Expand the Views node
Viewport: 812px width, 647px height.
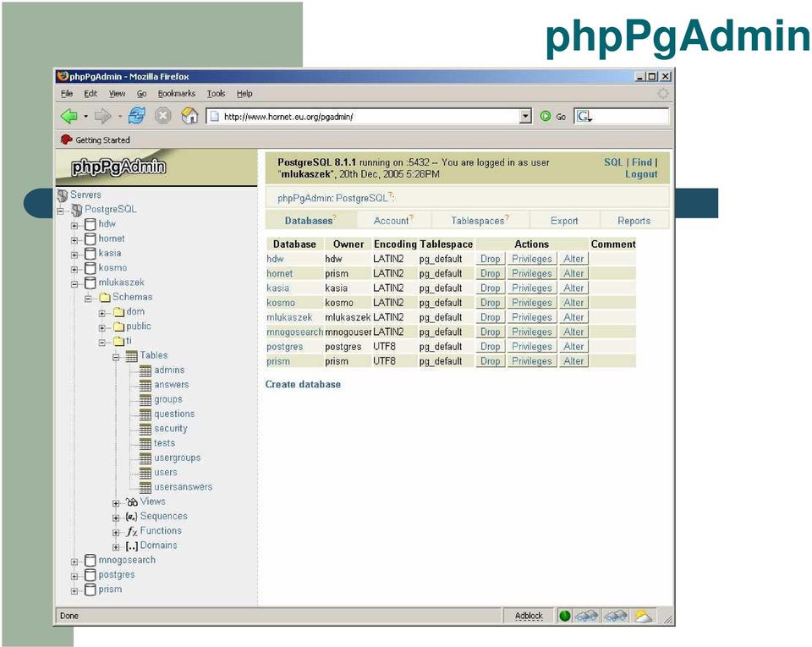pyautogui.click(x=117, y=503)
